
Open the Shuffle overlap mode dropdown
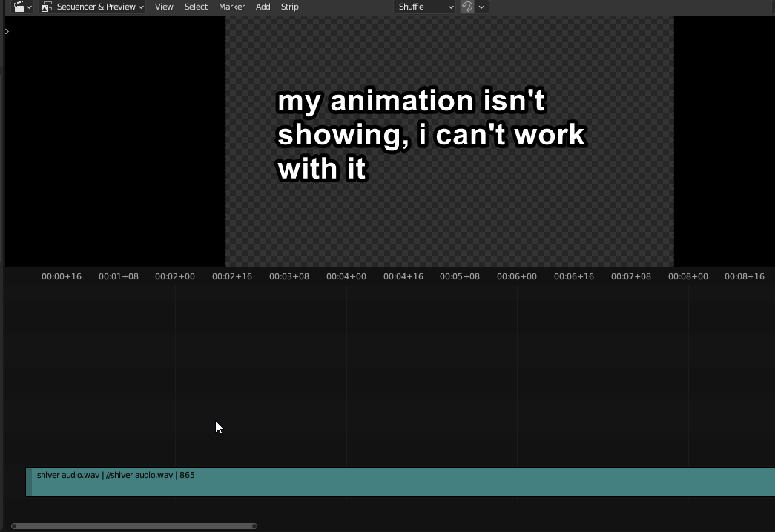(x=425, y=7)
